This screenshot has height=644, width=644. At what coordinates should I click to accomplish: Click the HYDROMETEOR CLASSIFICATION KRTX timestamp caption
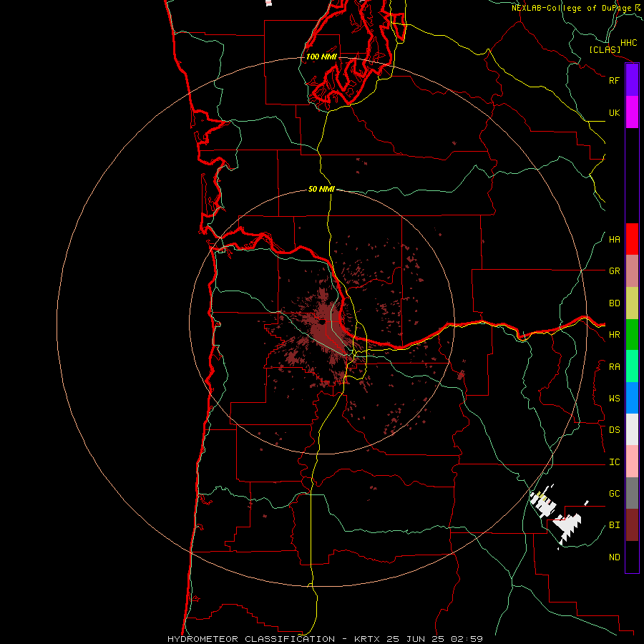pyautogui.click(x=325, y=639)
